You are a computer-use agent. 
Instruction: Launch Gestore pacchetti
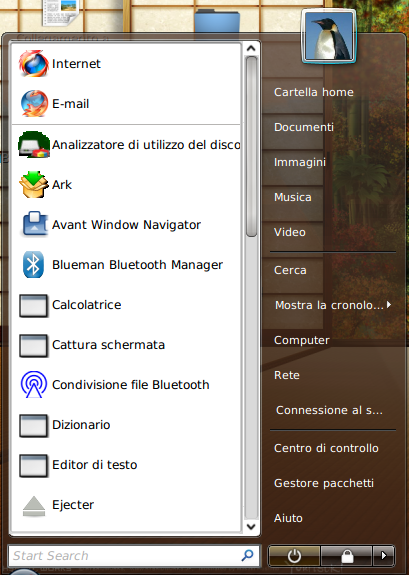point(324,483)
